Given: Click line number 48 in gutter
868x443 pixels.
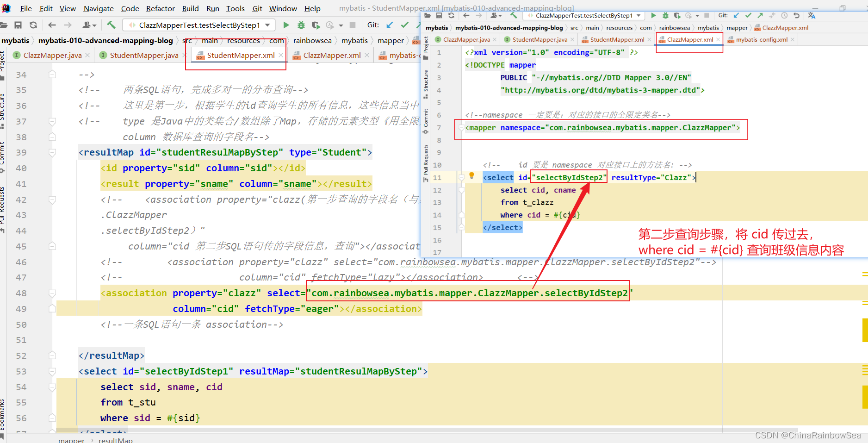Looking at the screenshot, I should (x=21, y=293).
